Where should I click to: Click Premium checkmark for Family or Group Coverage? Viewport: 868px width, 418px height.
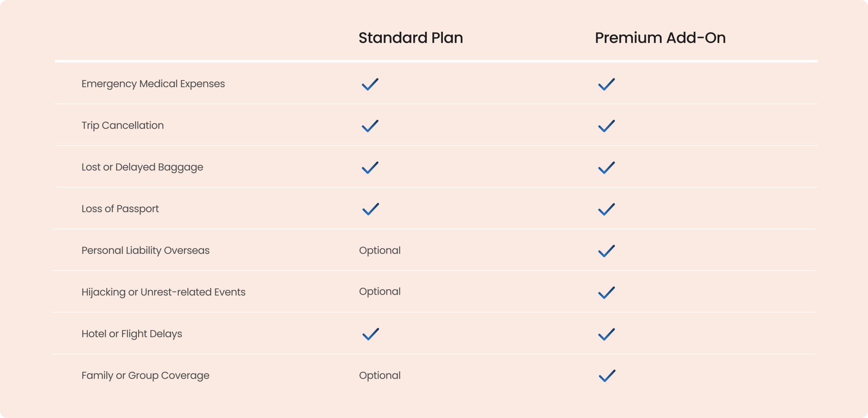click(x=607, y=376)
